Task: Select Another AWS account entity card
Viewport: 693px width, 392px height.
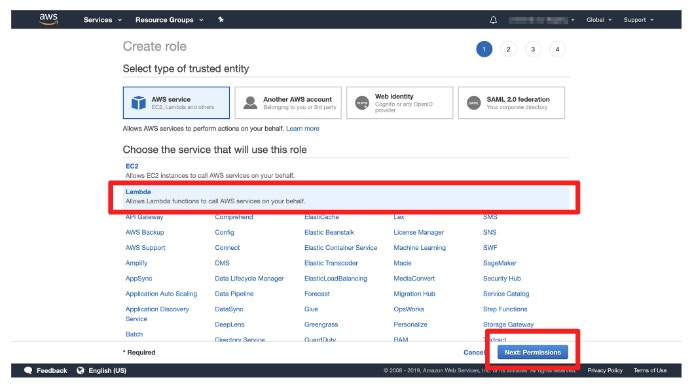Action: click(288, 103)
